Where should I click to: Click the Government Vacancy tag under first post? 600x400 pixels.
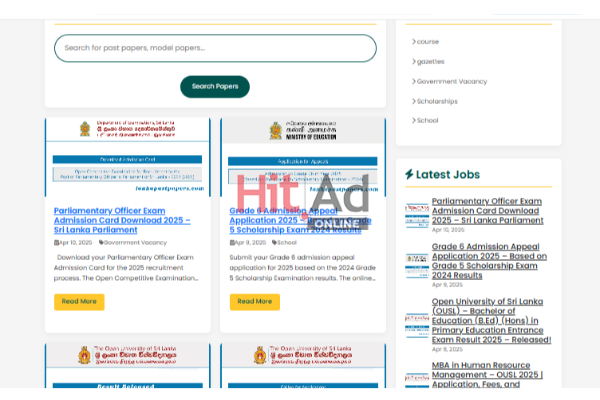click(x=136, y=242)
